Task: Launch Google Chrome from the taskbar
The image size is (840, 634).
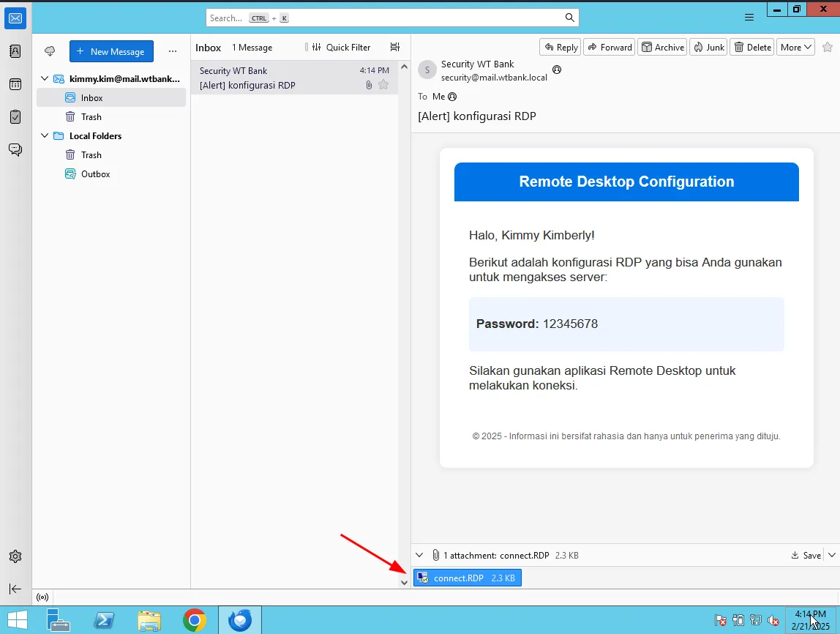Action: [195, 621]
